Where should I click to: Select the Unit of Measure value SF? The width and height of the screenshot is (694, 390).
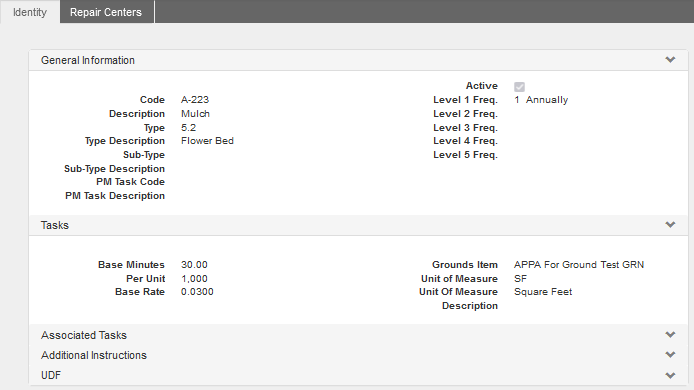coord(520,278)
